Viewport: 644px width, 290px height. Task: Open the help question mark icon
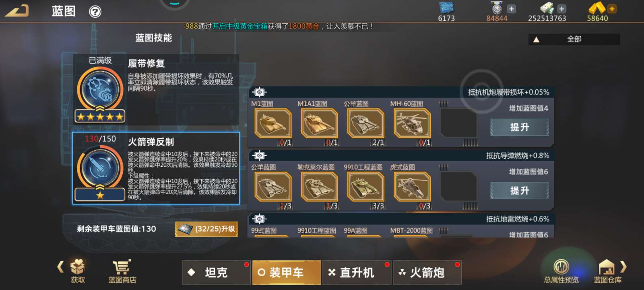(95, 12)
